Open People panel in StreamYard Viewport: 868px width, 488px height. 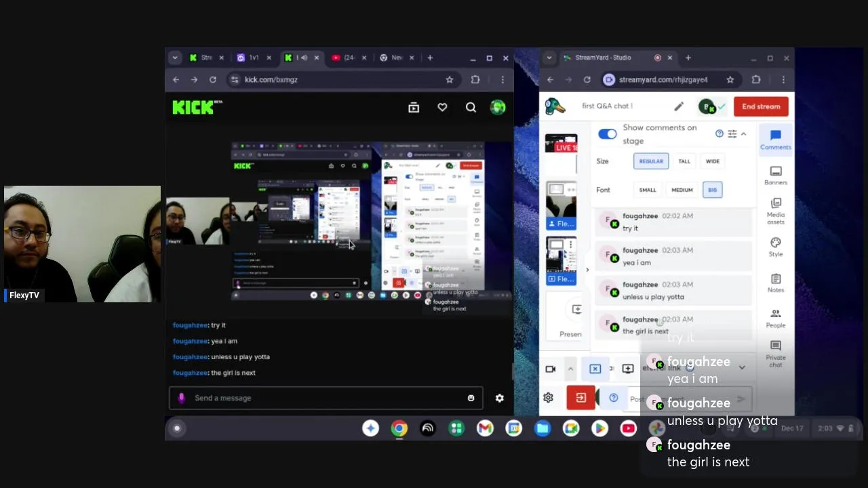[x=776, y=319]
